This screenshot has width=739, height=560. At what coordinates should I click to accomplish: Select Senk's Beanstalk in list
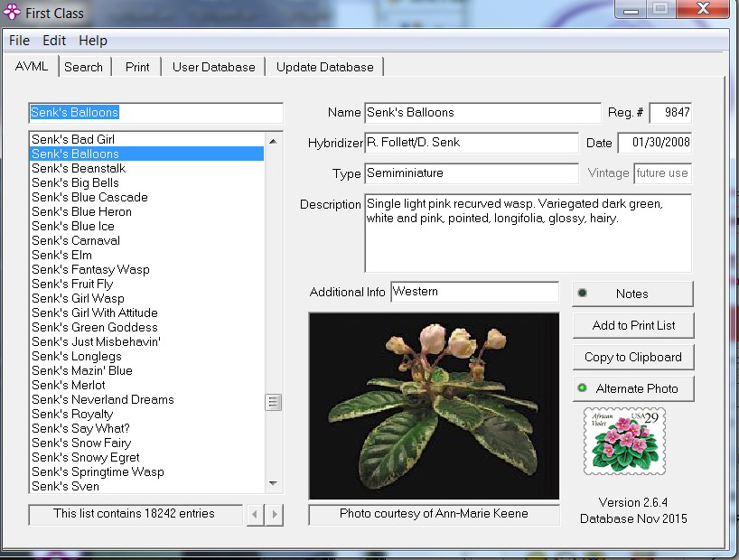[146, 168]
